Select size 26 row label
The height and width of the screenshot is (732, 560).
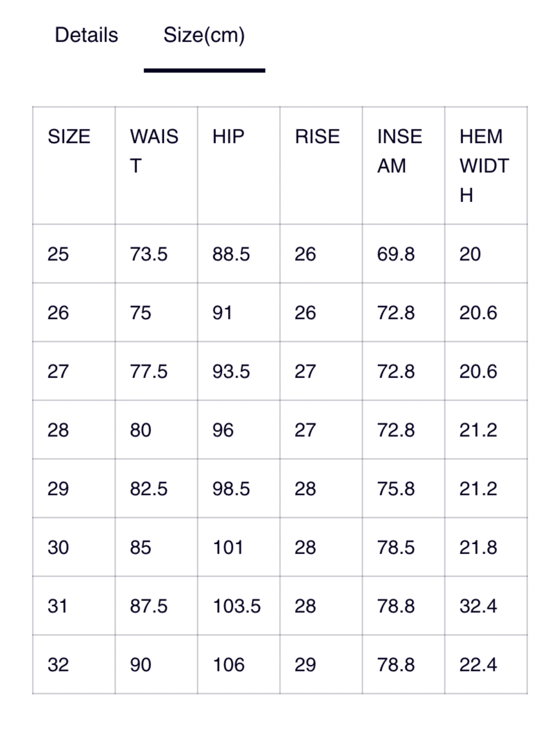[x=58, y=313]
